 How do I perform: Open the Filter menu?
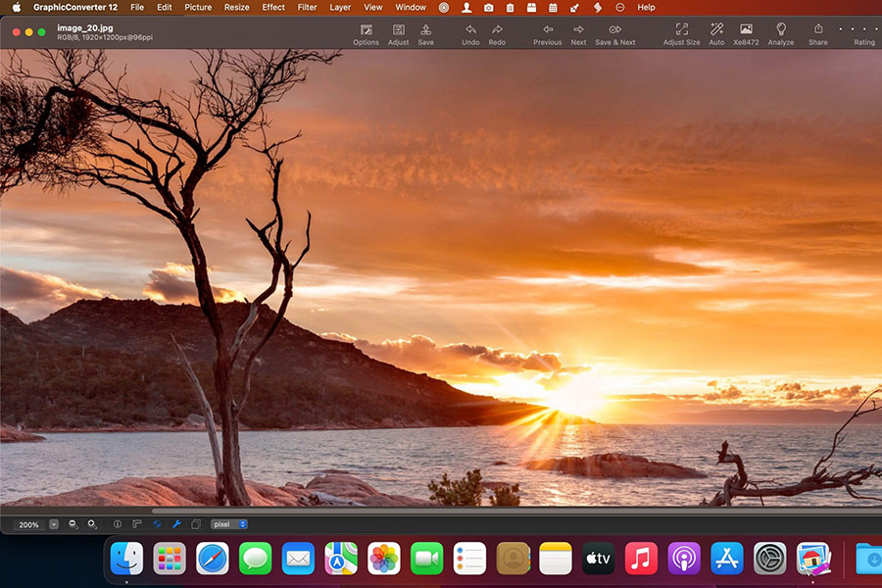[307, 7]
